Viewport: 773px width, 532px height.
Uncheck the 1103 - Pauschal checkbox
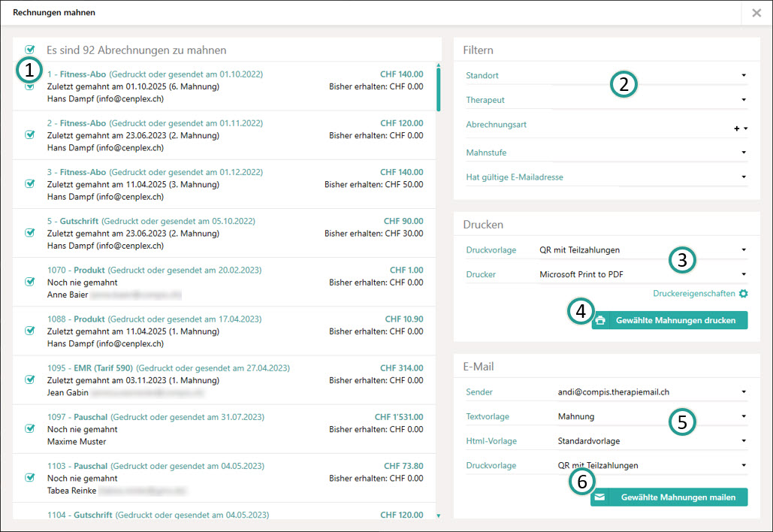(30, 477)
